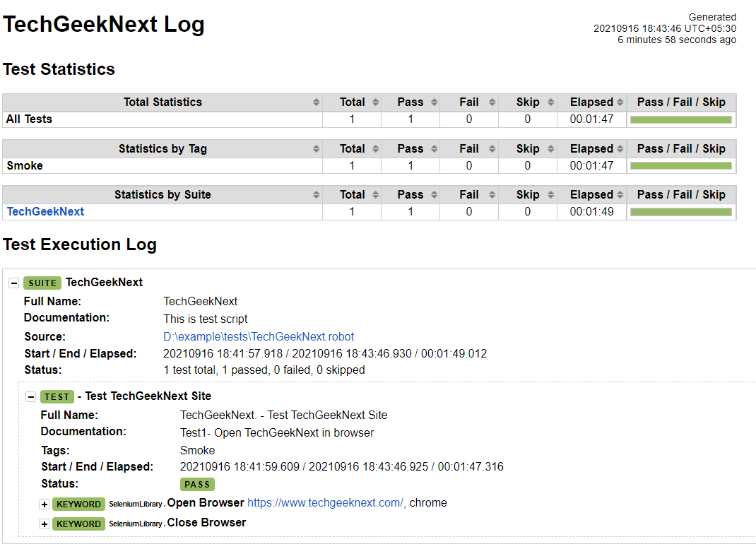Sort Statistics by Suite table by name

[316, 195]
